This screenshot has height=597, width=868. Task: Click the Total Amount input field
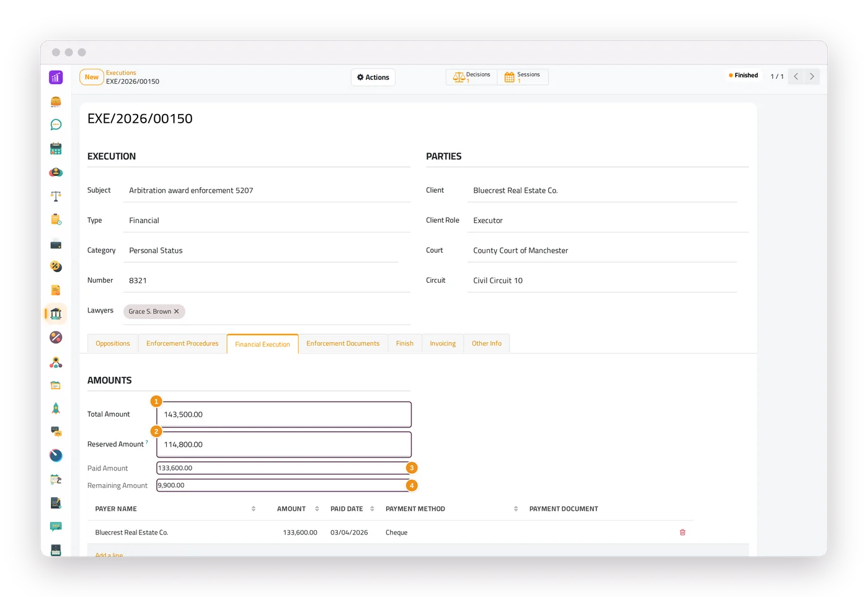284,414
